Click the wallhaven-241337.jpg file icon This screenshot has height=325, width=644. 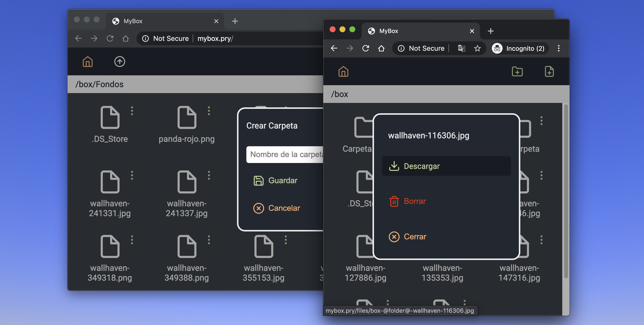[x=187, y=182]
